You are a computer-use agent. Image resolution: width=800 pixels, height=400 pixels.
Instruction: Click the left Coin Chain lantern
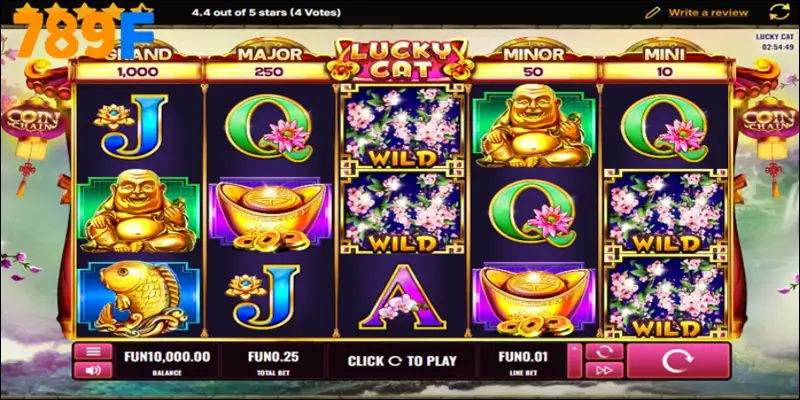(34, 122)
